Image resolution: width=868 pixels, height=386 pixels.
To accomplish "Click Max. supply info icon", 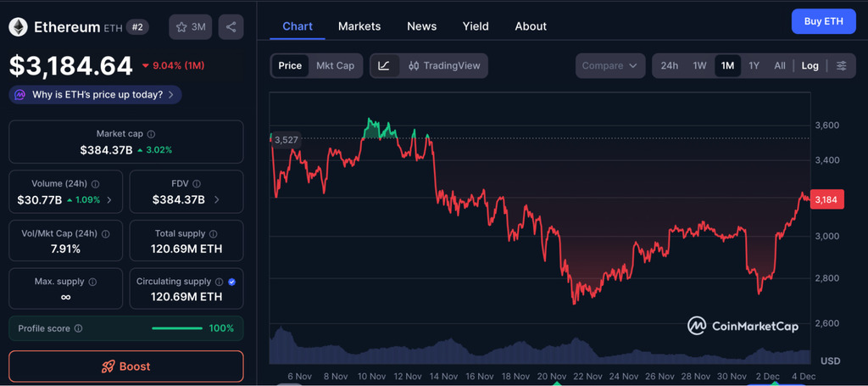I will point(92,282).
